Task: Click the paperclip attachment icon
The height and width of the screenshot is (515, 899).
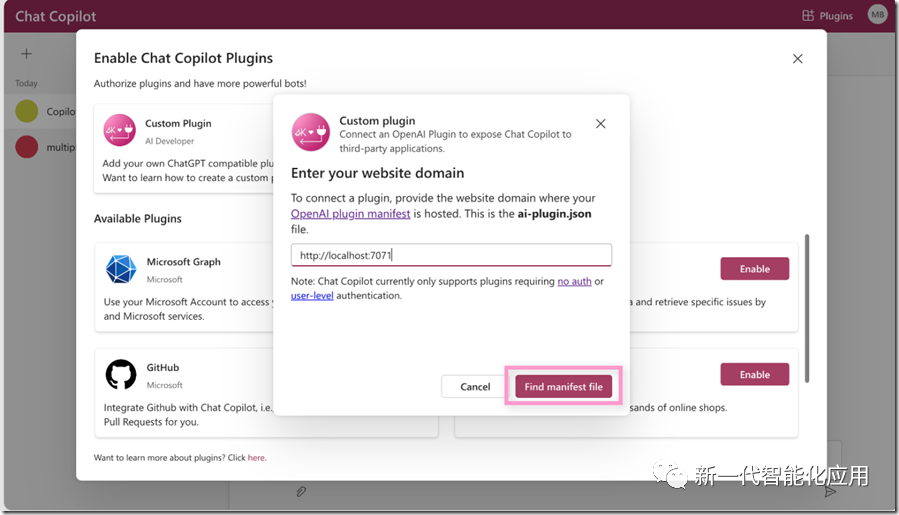Action: click(x=301, y=491)
